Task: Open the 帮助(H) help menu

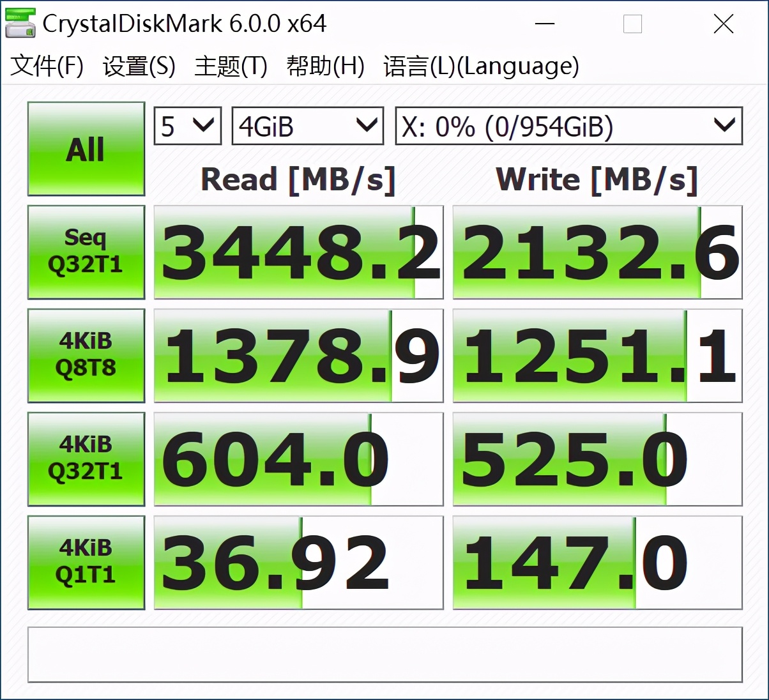Action: tap(326, 66)
